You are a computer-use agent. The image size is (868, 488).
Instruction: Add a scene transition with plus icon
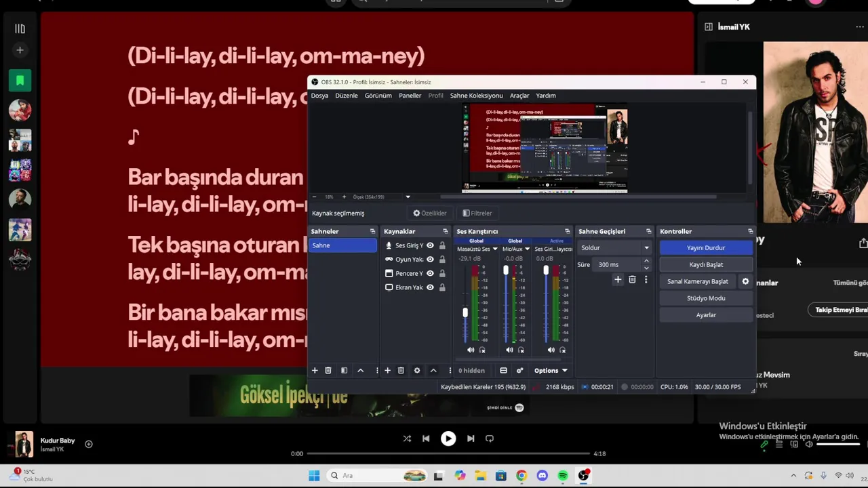pyautogui.click(x=618, y=279)
